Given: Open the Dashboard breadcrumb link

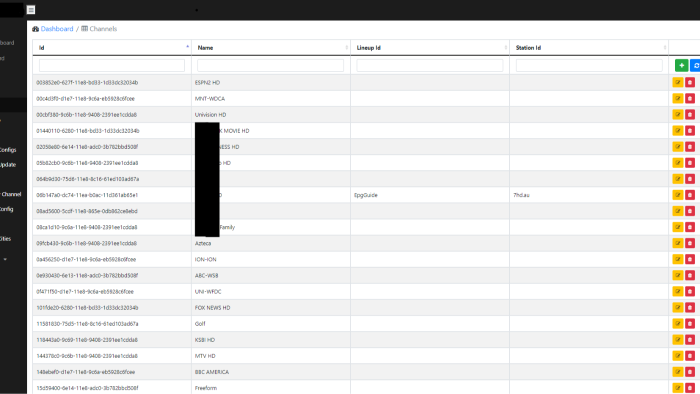Looking at the screenshot, I should [57, 29].
